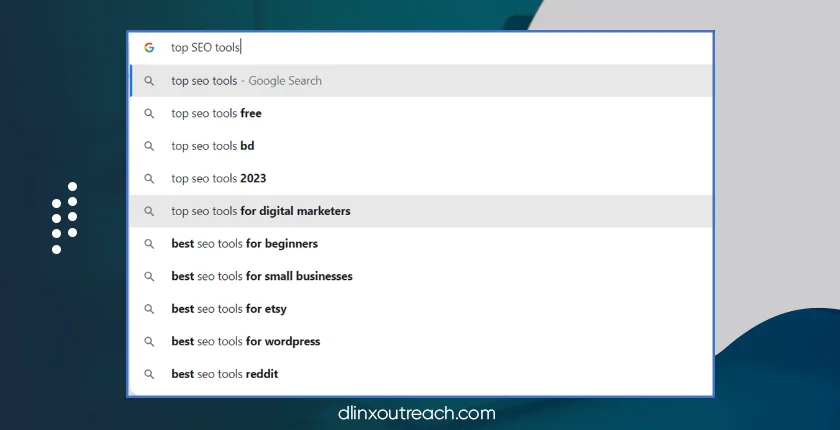Pick 'best seo tools for etsy' suggestion

tap(421, 309)
